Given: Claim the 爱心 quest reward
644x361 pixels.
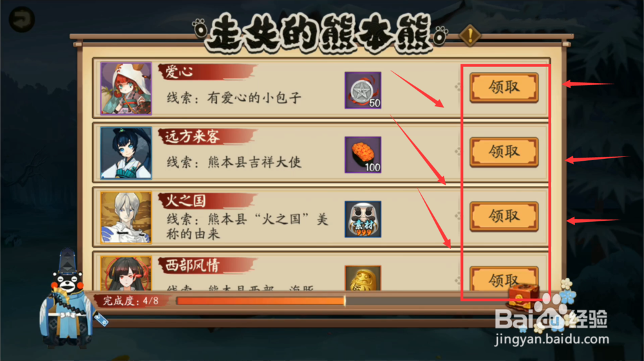Looking at the screenshot, I should [x=504, y=88].
